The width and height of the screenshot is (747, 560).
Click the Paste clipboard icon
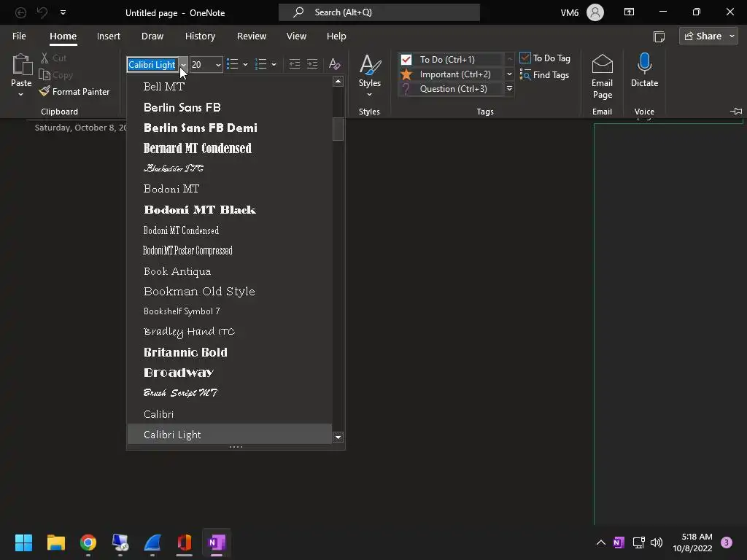(x=21, y=64)
